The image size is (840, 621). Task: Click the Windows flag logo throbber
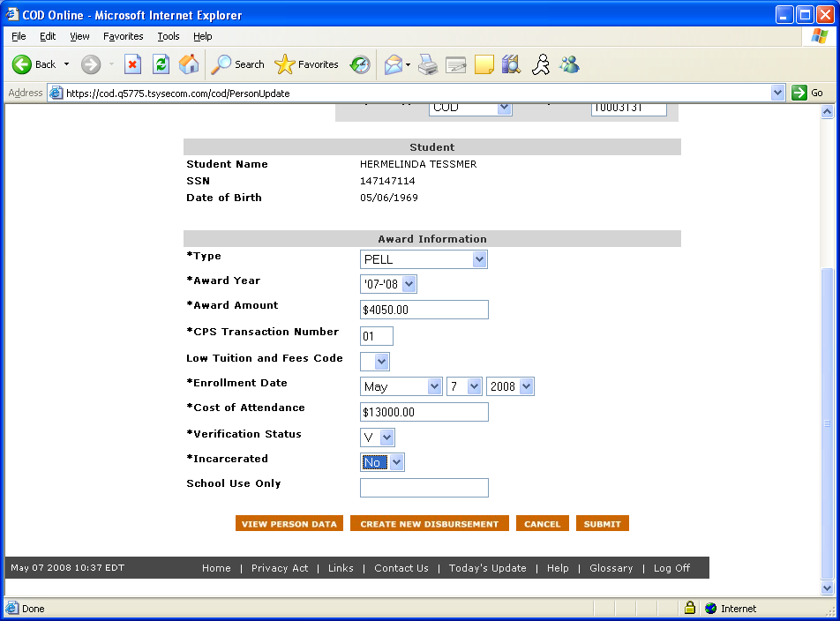pyautogui.click(x=819, y=36)
